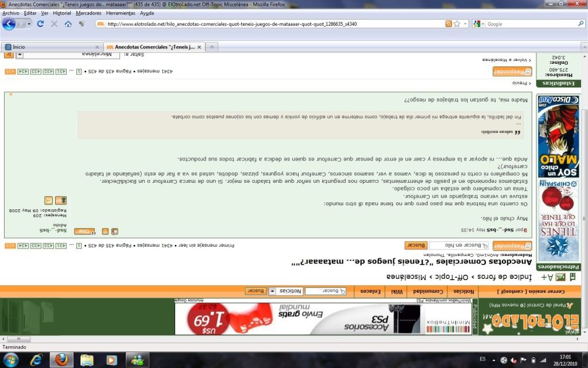Image resolution: width=588 pixels, height=368 pixels.
Task: Open the Ayuda menu
Action: click(146, 13)
